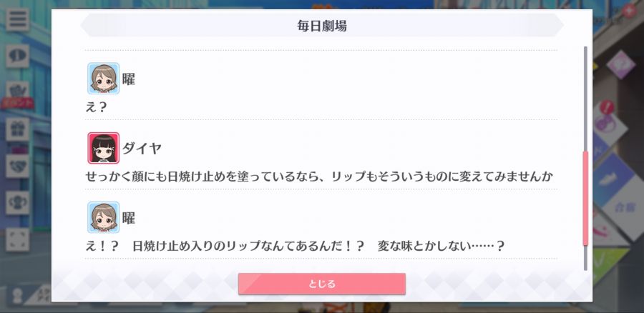Tap the handshake friends icon
This screenshot has height=313, width=644.
[x=17, y=166]
